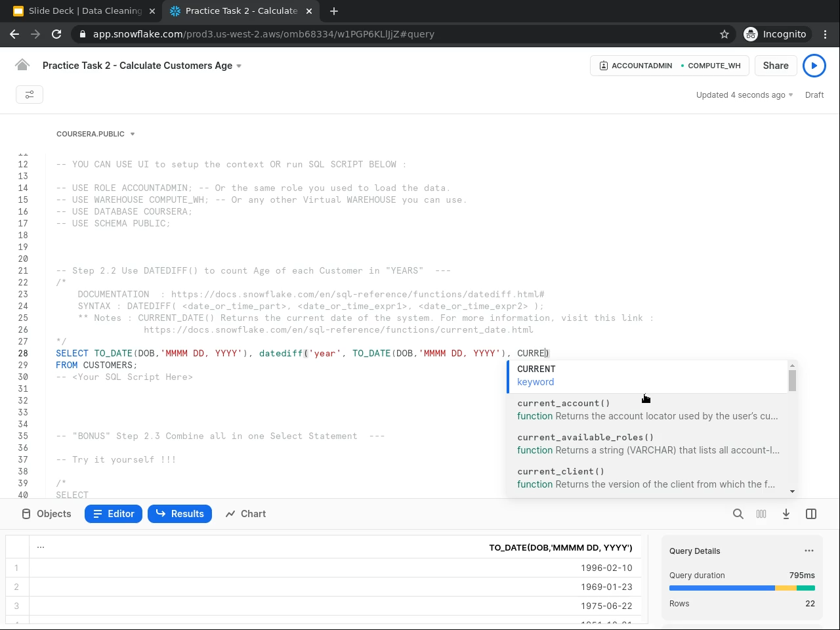This screenshot has height=630, width=840.
Task: Click the Rows count 22
Action: 810,604
